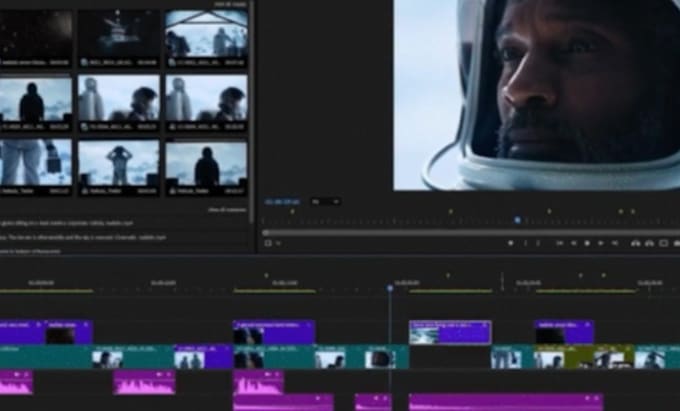Select the long magenta audio clip at bottom right
This screenshot has width=680, height=411.
point(506,401)
